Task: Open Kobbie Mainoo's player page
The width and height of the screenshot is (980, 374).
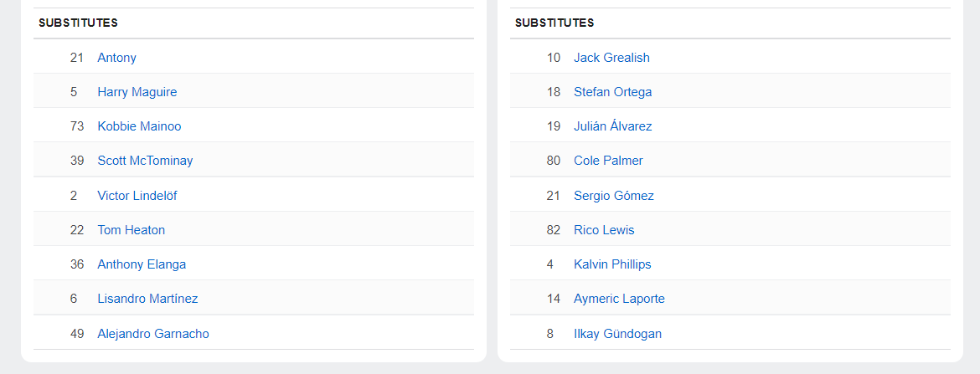Action: click(x=139, y=126)
